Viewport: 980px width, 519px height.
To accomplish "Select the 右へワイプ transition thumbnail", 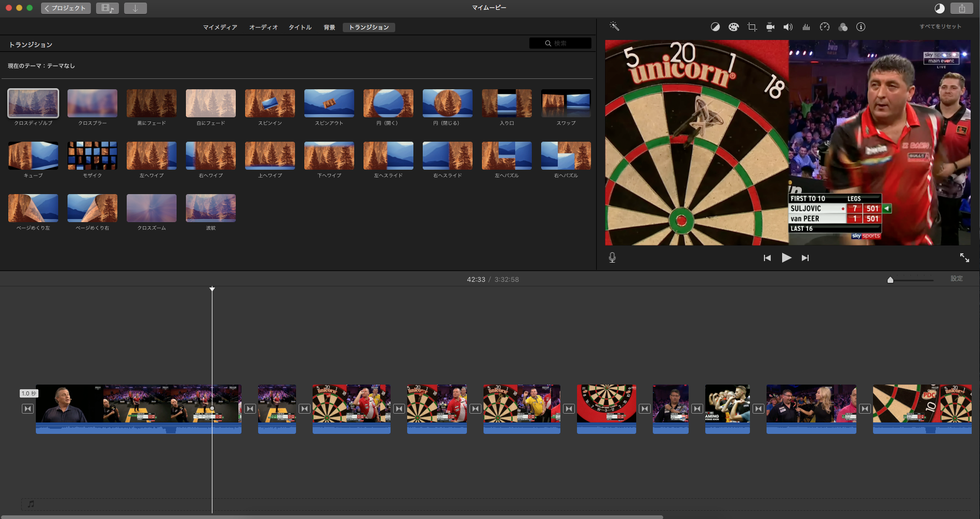I will pos(211,156).
